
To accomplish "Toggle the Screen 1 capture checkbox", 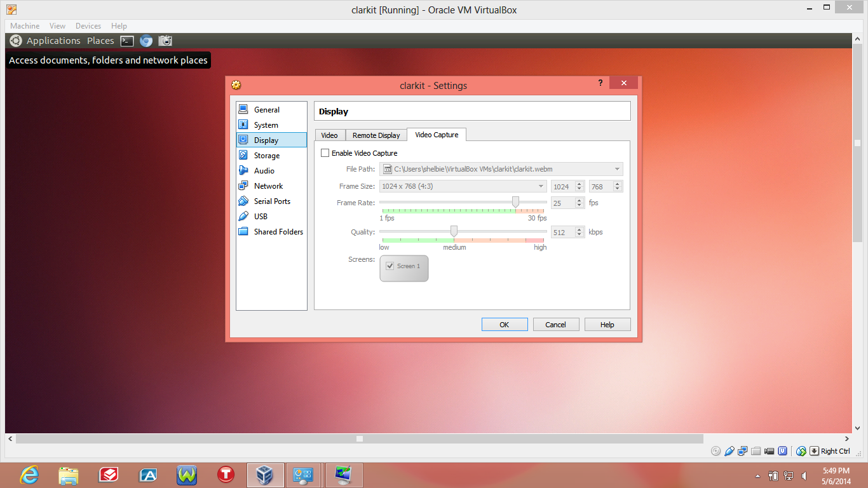I will [x=390, y=266].
